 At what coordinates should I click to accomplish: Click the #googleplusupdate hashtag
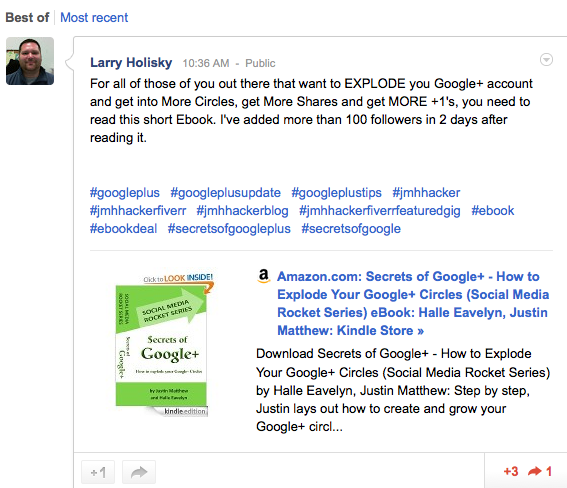click(x=226, y=193)
